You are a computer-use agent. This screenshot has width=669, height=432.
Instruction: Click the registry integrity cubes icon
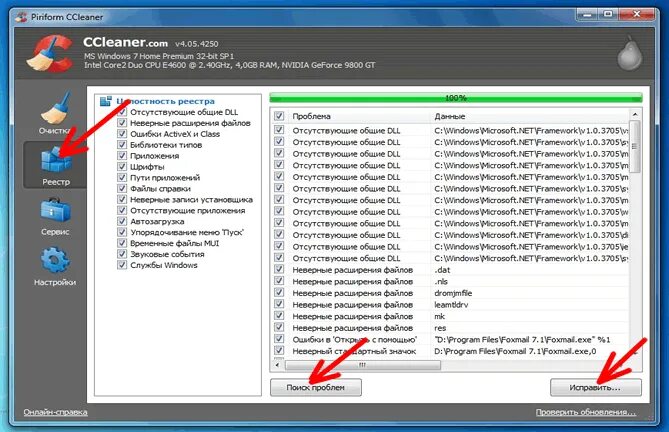(x=105, y=101)
